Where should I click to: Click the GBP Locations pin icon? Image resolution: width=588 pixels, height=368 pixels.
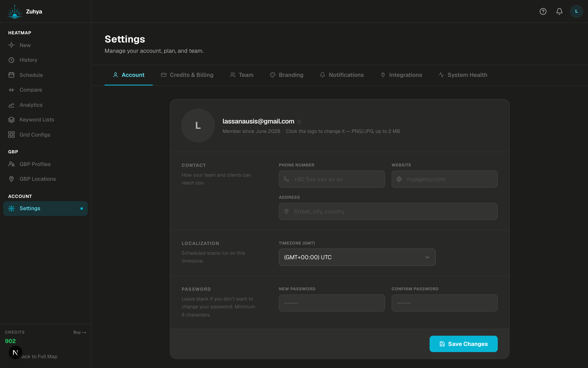point(11,179)
